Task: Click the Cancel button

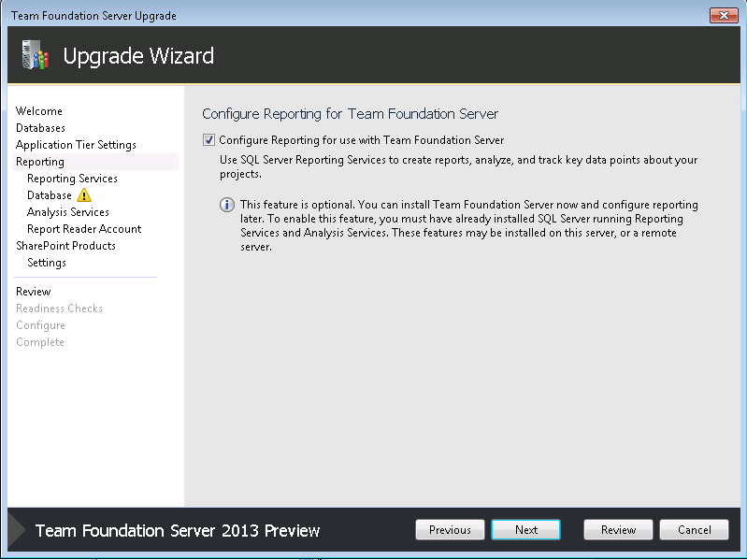Action: point(694,529)
